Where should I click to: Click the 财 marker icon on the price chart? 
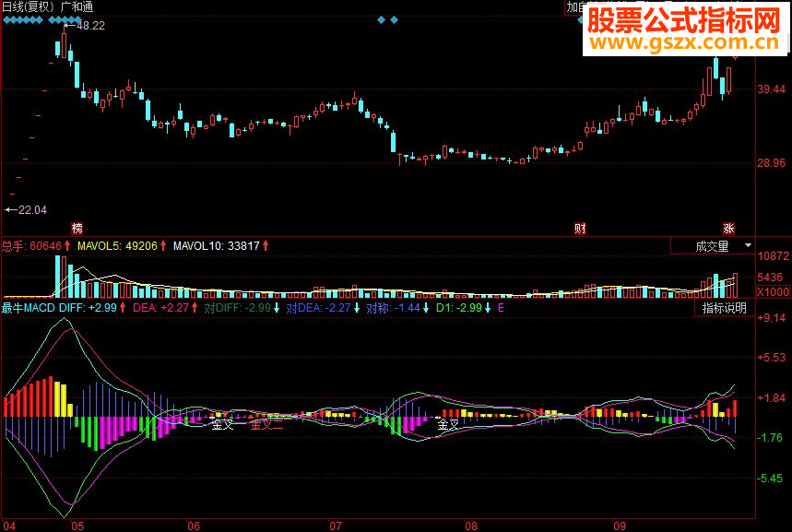(x=580, y=229)
